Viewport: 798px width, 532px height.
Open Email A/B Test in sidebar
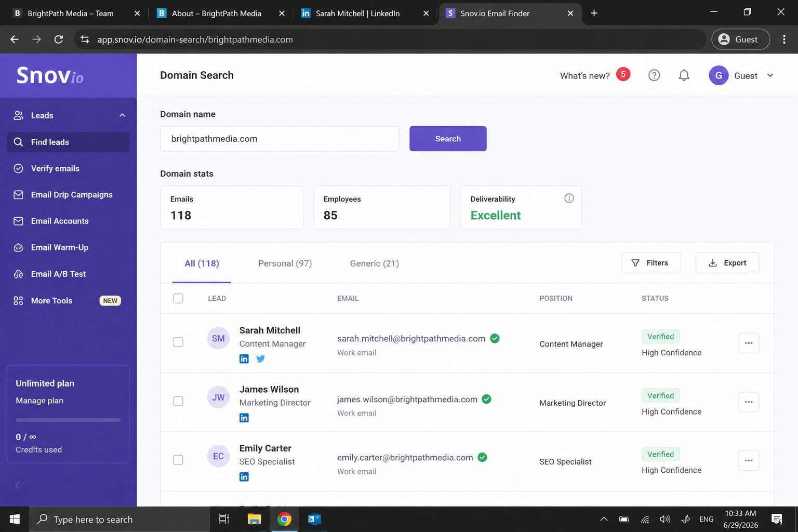(68, 274)
